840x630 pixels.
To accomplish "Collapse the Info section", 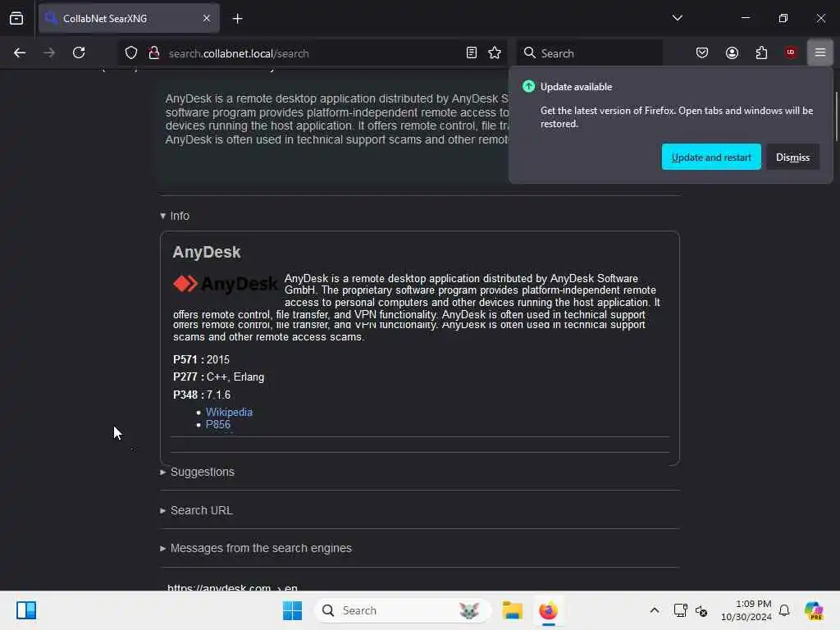I will 175,216.
